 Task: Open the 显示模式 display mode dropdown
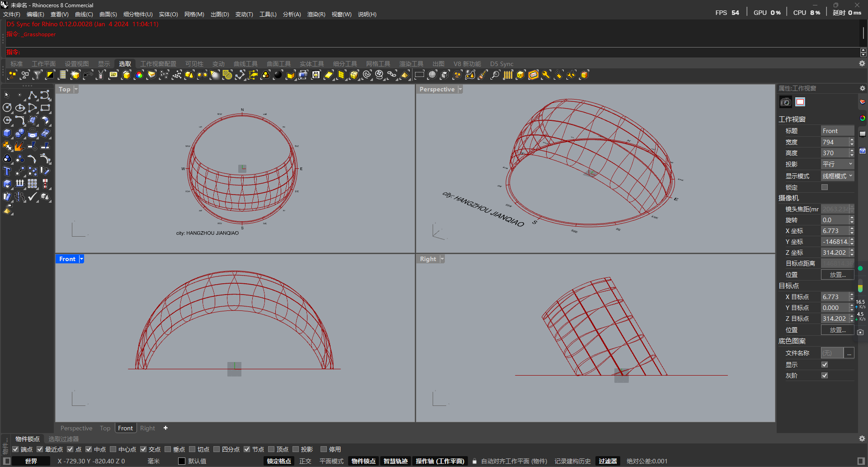click(x=837, y=176)
